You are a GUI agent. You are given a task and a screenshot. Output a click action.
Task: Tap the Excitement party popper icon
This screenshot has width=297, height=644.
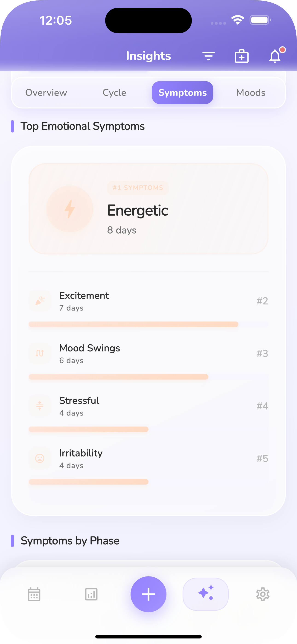[x=40, y=301]
